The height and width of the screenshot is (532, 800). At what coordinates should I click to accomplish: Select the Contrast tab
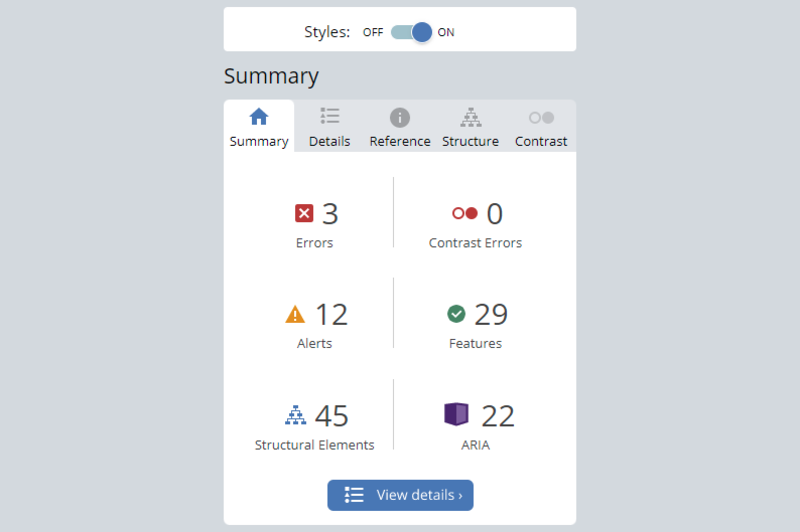pos(541,127)
